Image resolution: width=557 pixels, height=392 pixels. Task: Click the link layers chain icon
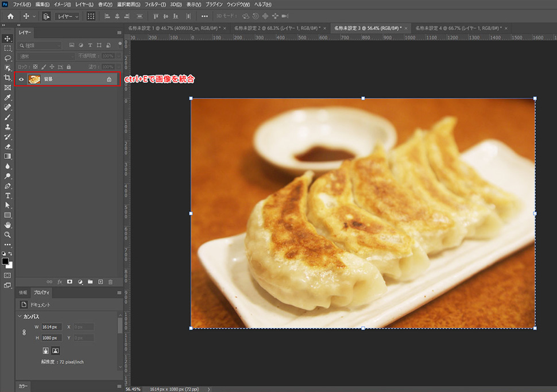point(49,282)
